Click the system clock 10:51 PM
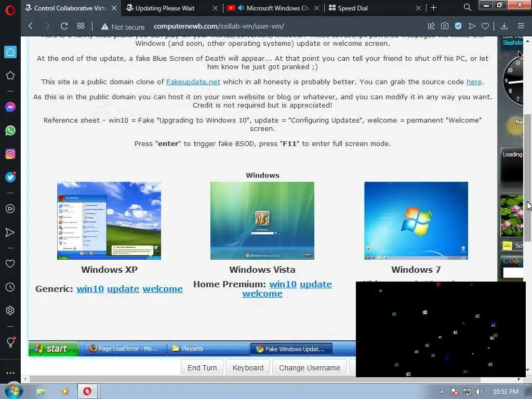The image size is (532, 399). 506,392
